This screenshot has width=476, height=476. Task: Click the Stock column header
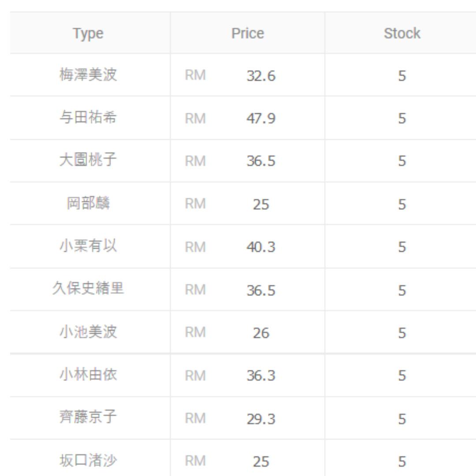coord(402,33)
